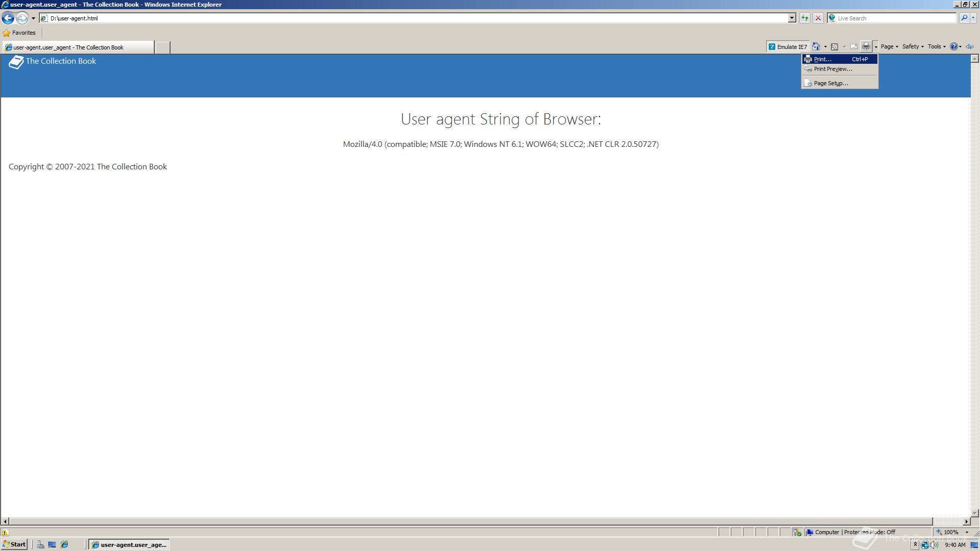
Task: Click the Print printer toolbar icon
Action: (866, 47)
